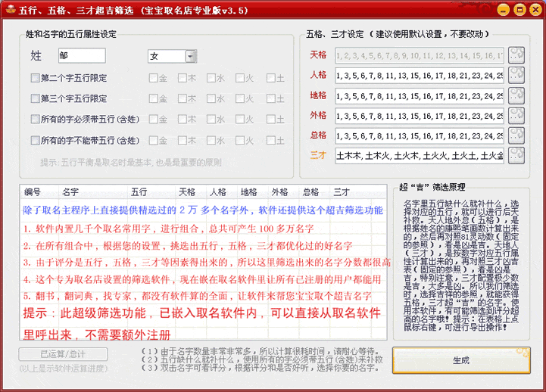The width and height of the screenshot is (546, 392).
Task: Open the 人格 number picker button
Action: (x=516, y=75)
